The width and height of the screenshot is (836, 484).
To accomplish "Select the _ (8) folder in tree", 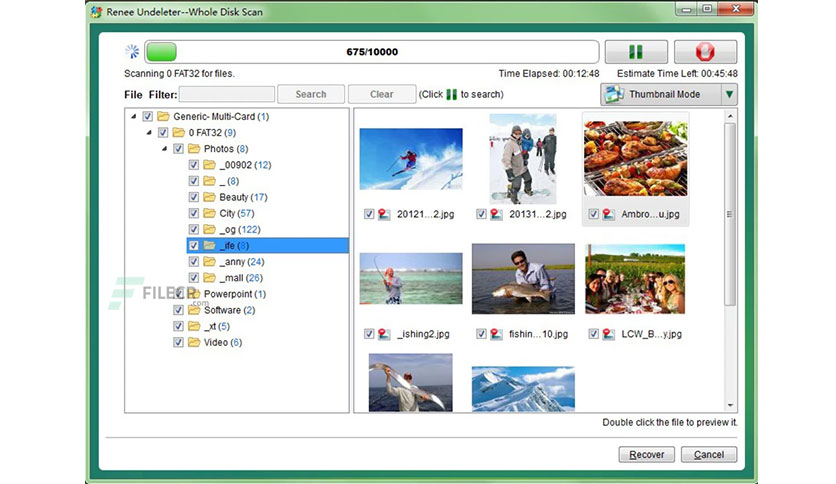I will point(229,181).
